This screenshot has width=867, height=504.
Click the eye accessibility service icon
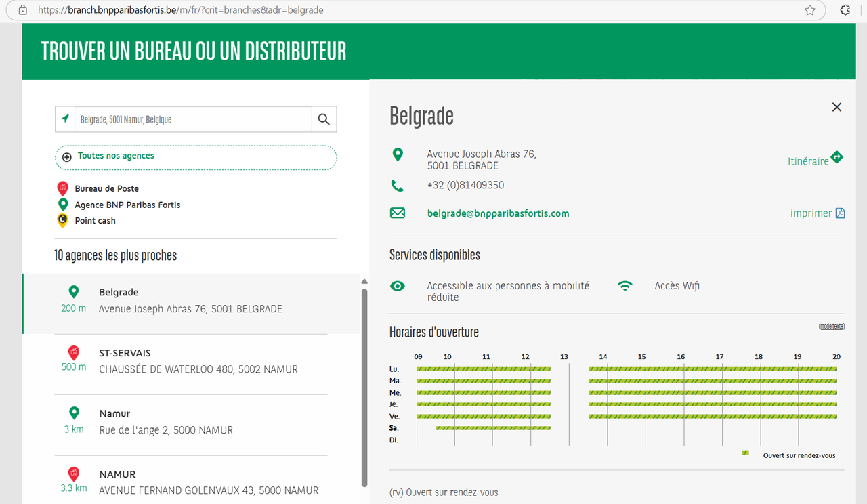click(398, 287)
